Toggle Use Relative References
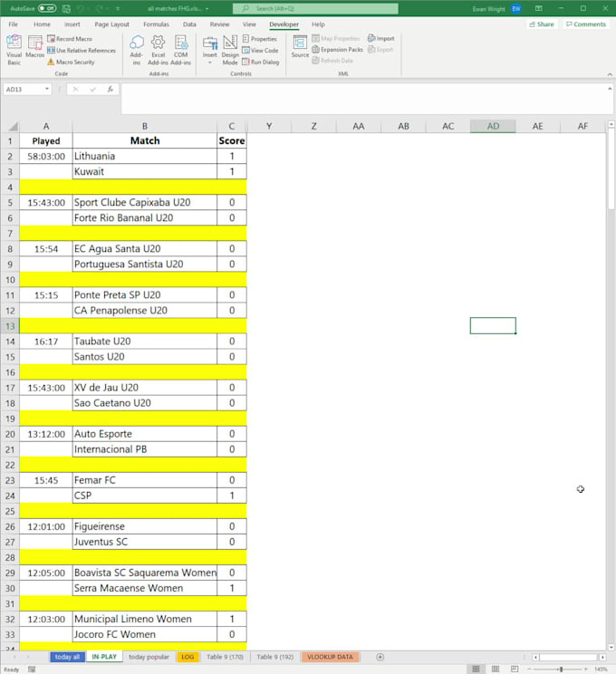Screen dimensions: 616x674 pos(82,51)
